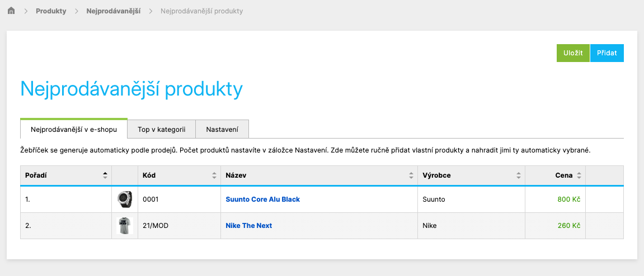This screenshot has height=276, width=644.
Task: Sort table by Kód column arrows
Action: click(214, 175)
